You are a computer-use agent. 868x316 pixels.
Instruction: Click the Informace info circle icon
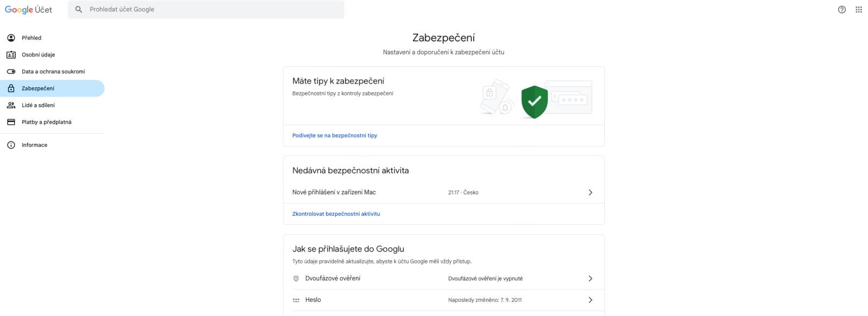11,145
